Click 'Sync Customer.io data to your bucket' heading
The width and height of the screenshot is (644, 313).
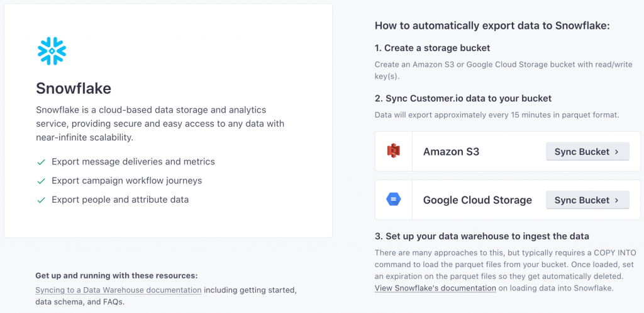click(x=463, y=98)
